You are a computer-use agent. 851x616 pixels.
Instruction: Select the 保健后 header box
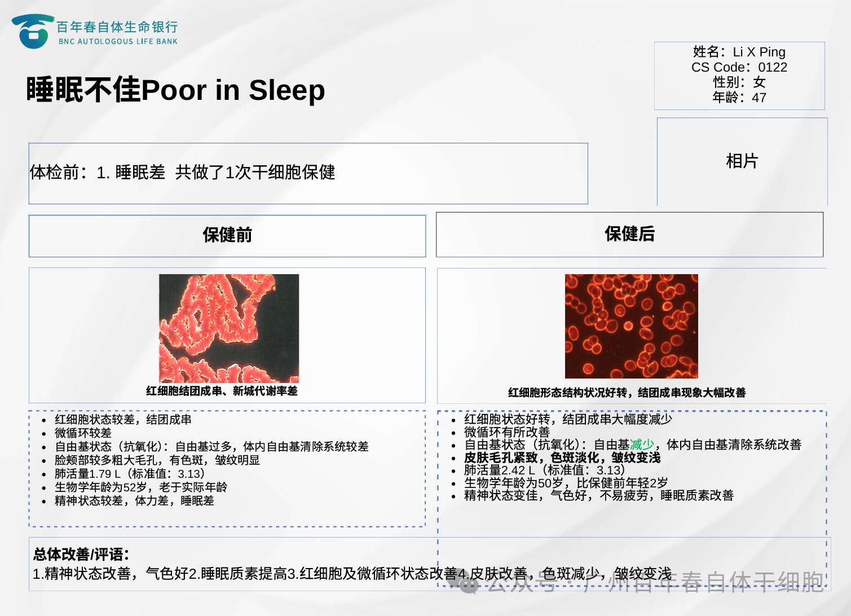[x=629, y=234]
